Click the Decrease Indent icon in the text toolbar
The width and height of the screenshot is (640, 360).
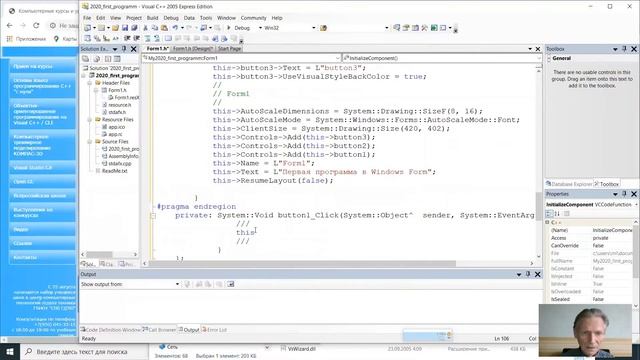(x=127, y=38)
